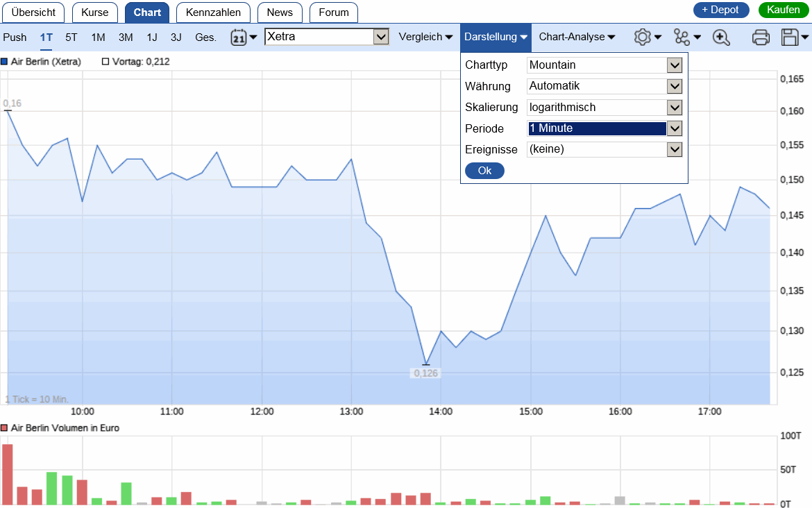Open the Chart-Analyse menu
The width and height of the screenshot is (812, 508).
point(577,37)
